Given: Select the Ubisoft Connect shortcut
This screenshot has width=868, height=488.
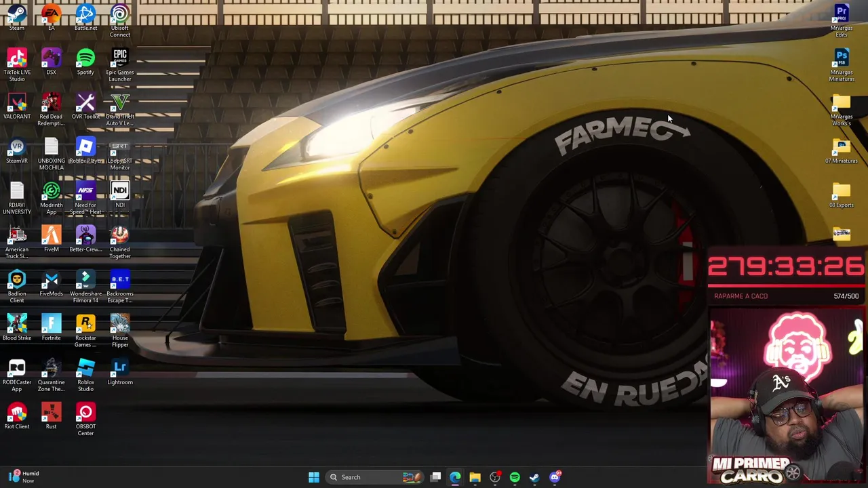Looking at the screenshot, I should tap(120, 20).
